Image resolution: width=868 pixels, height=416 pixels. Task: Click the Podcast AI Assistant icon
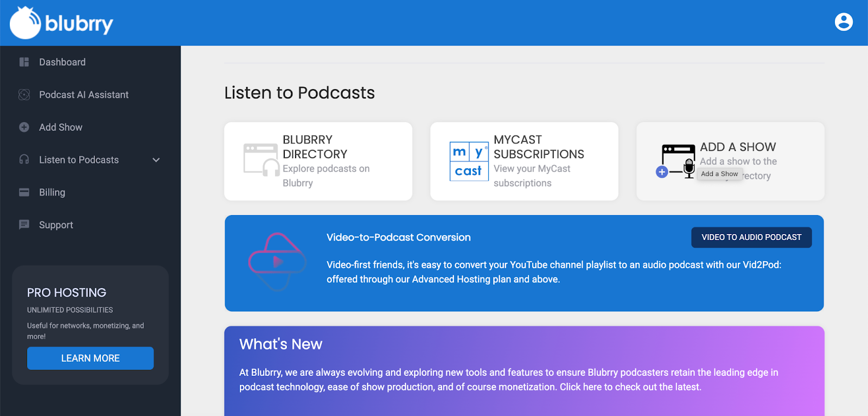[24, 94]
